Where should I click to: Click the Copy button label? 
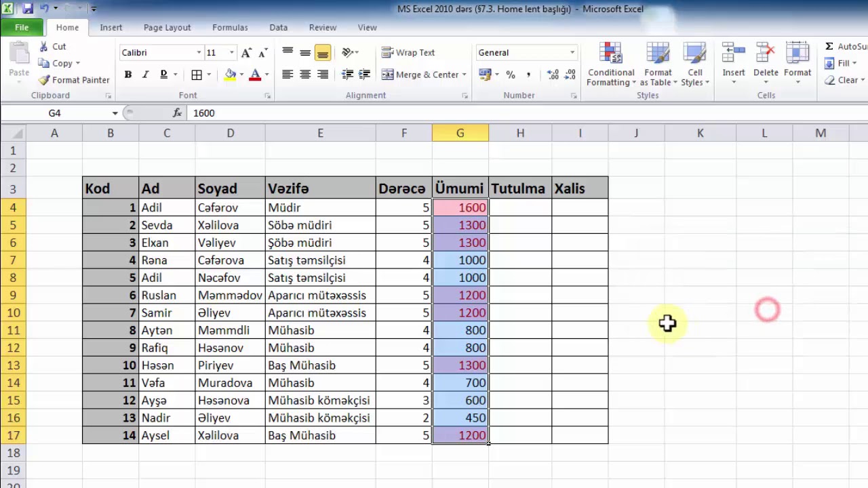coord(62,64)
